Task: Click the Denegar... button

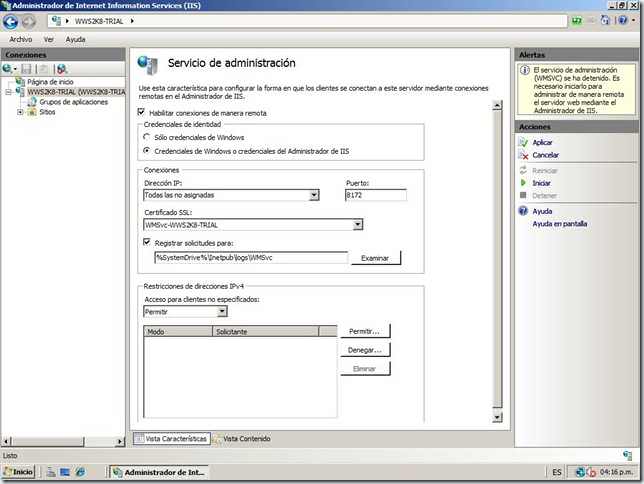Action: coord(365,350)
